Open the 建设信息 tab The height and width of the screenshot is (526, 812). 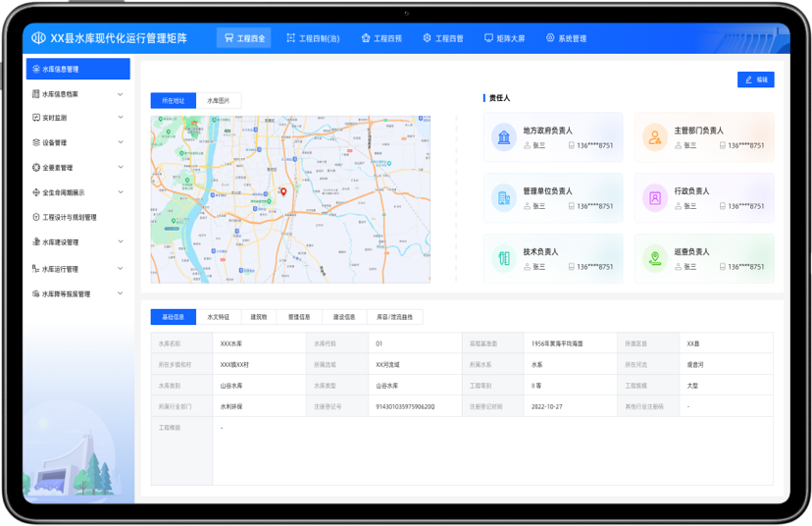pos(344,317)
